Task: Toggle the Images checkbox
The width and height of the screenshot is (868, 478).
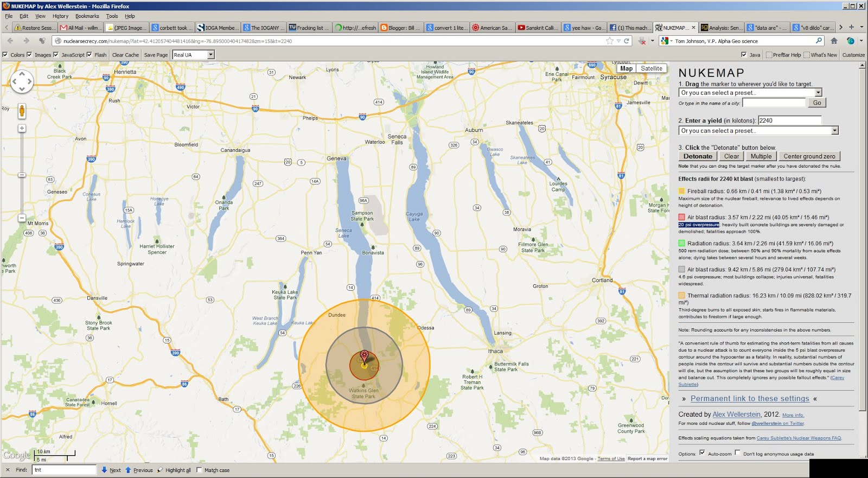Action: 29,55
